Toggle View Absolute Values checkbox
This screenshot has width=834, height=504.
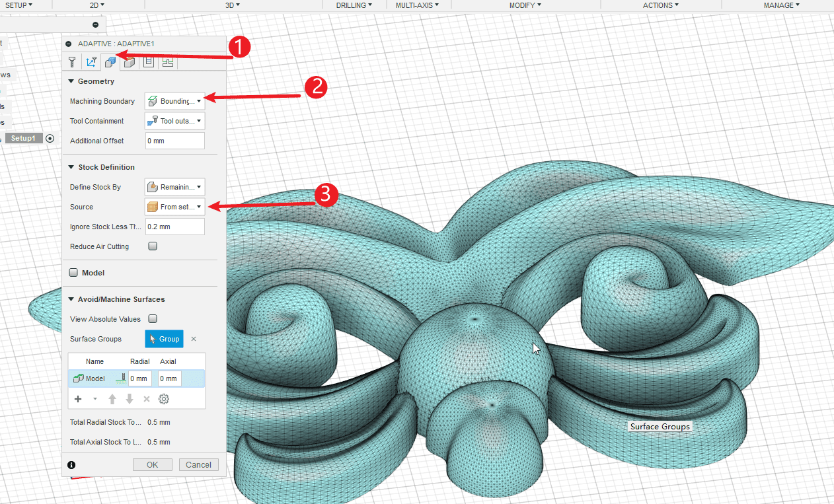[x=153, y=319]
